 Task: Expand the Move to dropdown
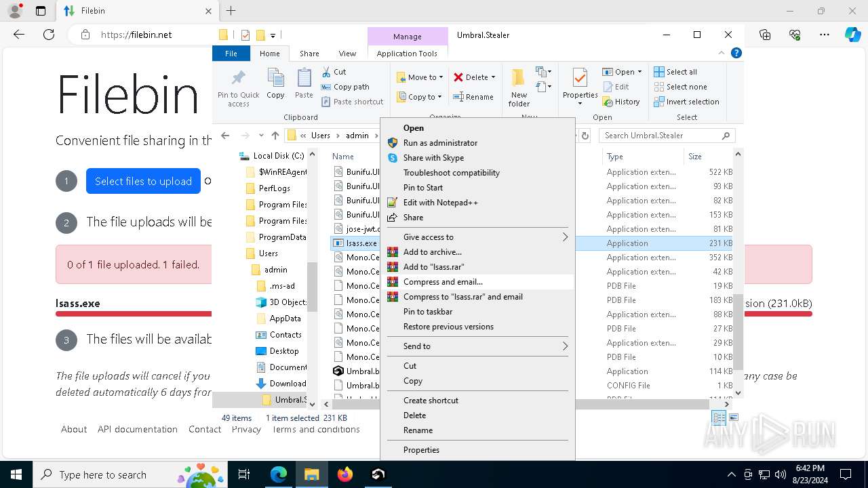tap(441, 77)
